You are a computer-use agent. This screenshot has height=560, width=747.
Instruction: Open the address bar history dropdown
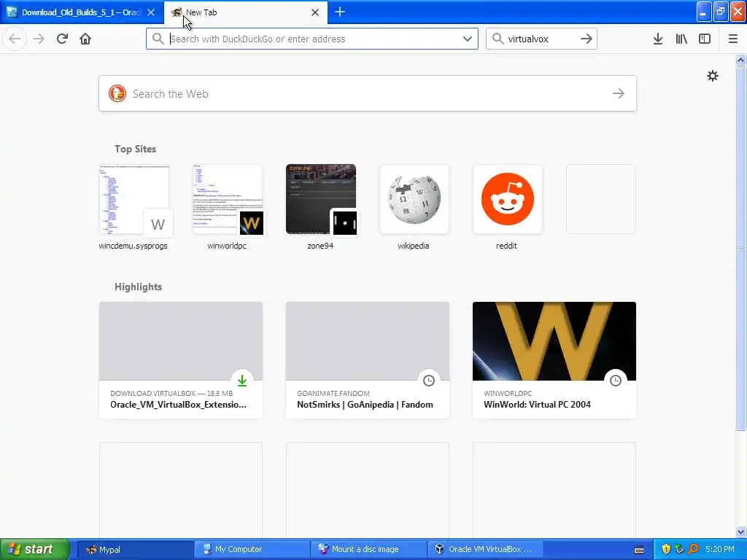(468, 39)
